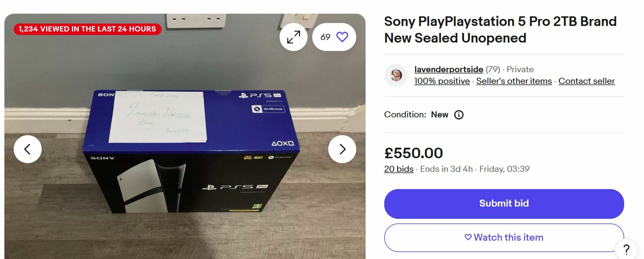
Task: Open the lavenderportside seller profile
Action: [x=448, y=69]
